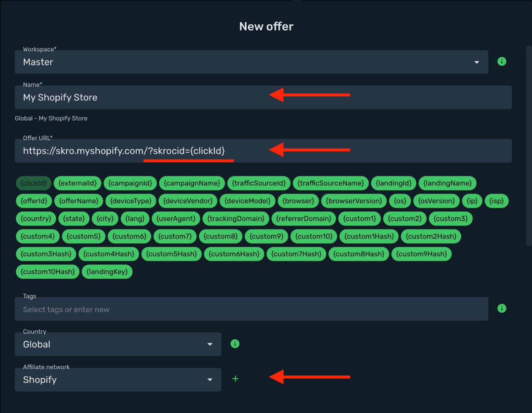The width and height of the screenshot is (532, 413).
Task: Insert the {country} token
Action: [36, 219]
